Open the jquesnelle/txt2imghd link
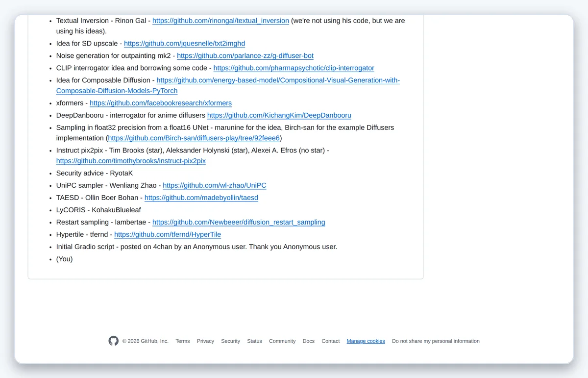Image resolution: width=588 pixels, height=378 pixels. pyautogui.click(x=184, y=44)
